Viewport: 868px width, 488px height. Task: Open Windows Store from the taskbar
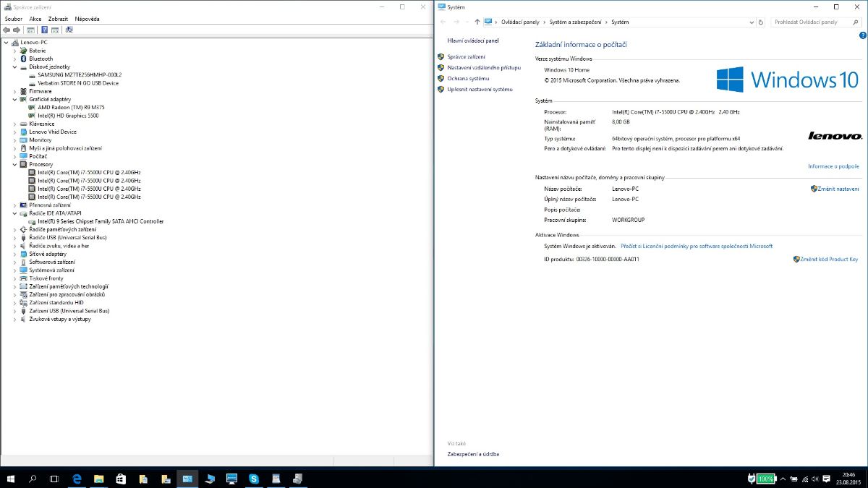[x=121, y=479]
